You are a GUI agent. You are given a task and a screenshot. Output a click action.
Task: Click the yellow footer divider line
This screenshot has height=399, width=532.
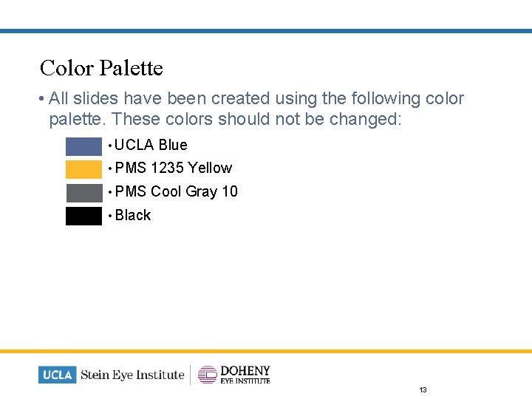[x=266, y=351]
